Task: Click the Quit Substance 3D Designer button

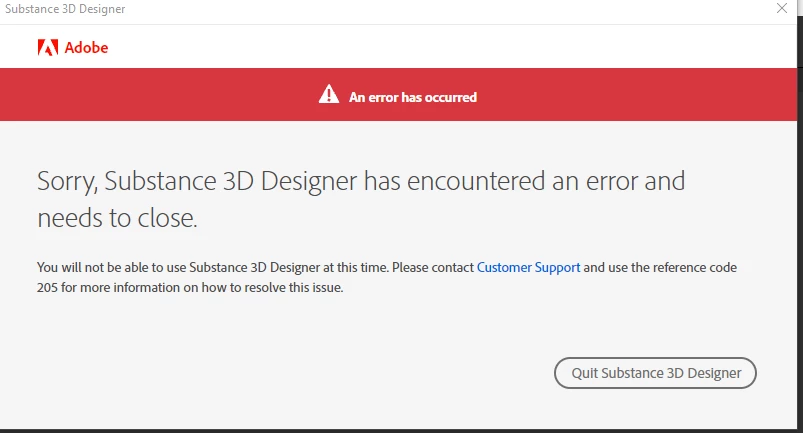Action: tap(655, 373)
